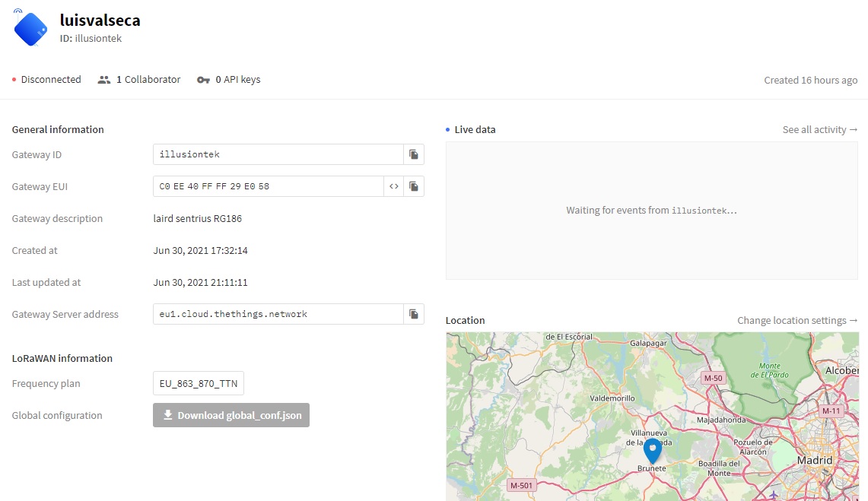Viewport: 868px width, 501px height.
Task: Click Valdemorillo label on the map
Action: (612, 398)
